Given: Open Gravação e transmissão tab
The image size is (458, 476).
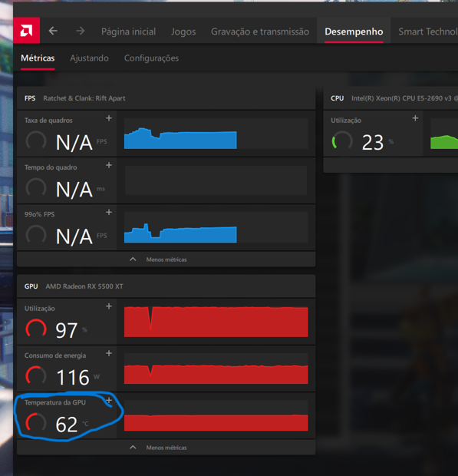Looking at the screenshot, I should coord(260,31).
